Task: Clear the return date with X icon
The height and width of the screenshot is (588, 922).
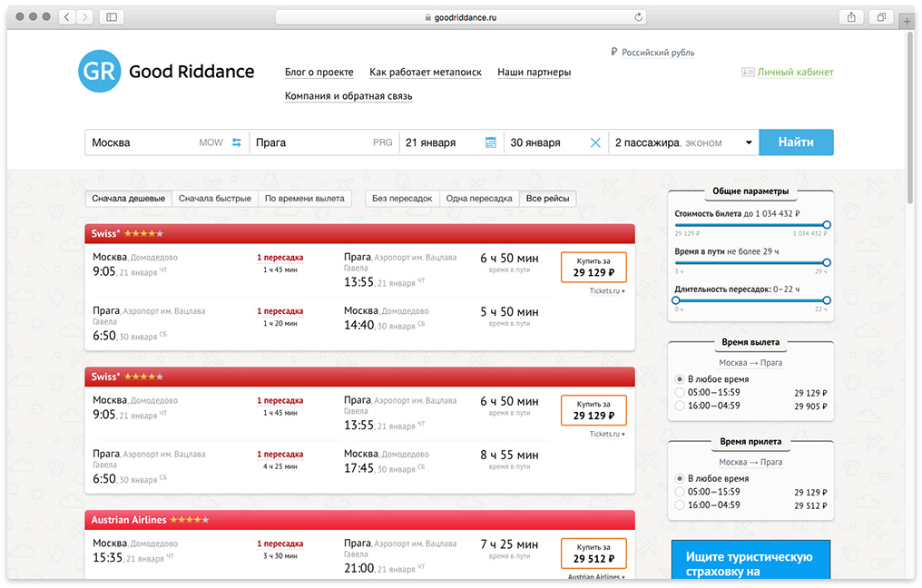Action: coord(595,142)
